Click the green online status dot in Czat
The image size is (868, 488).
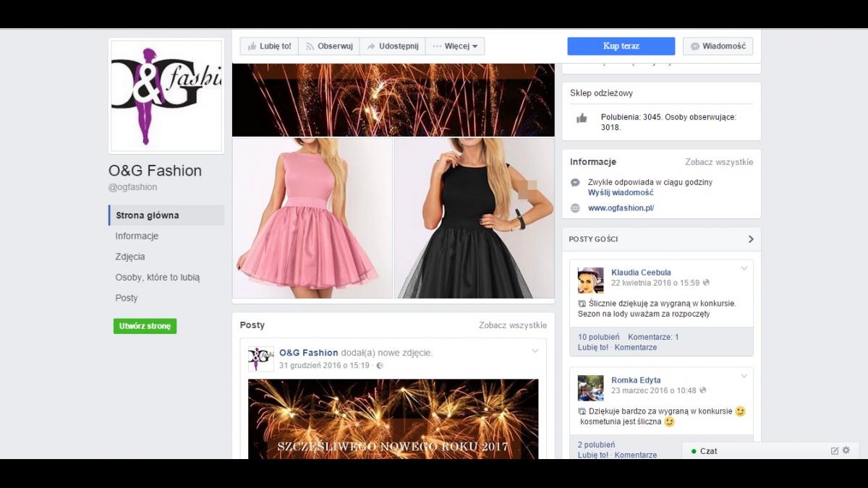tap(694, 451)
